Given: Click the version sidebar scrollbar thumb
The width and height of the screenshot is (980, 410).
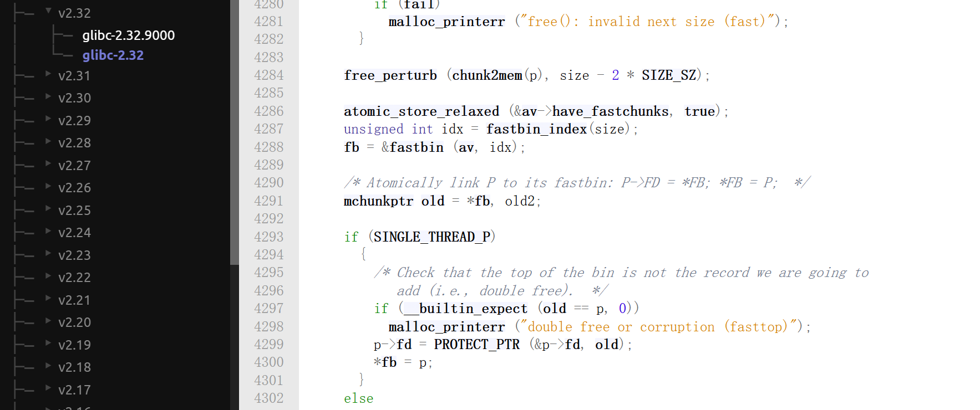Looking at the screenshot, I should pyautogui.click(x=235, y=132).
